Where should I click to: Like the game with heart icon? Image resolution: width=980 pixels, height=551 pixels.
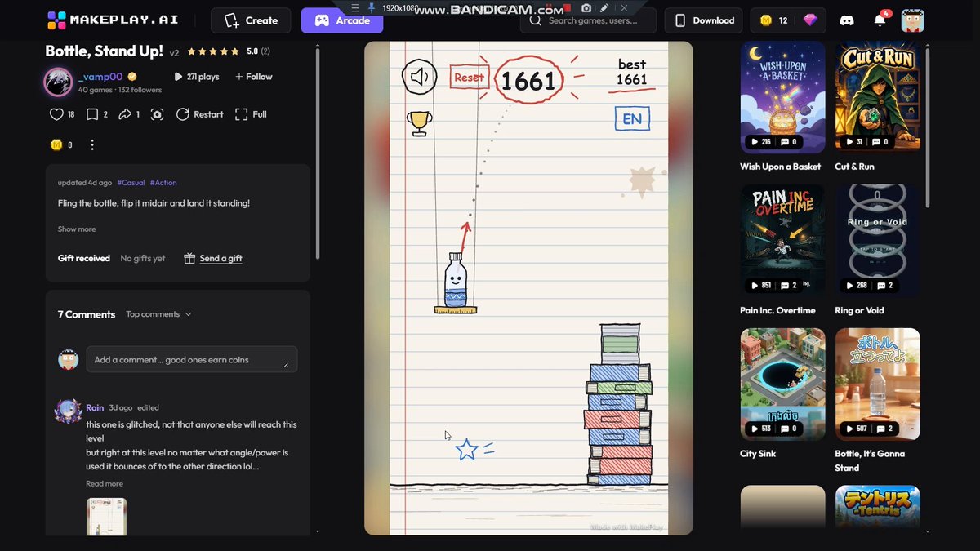pyautogui.click(x=56, y=114)
